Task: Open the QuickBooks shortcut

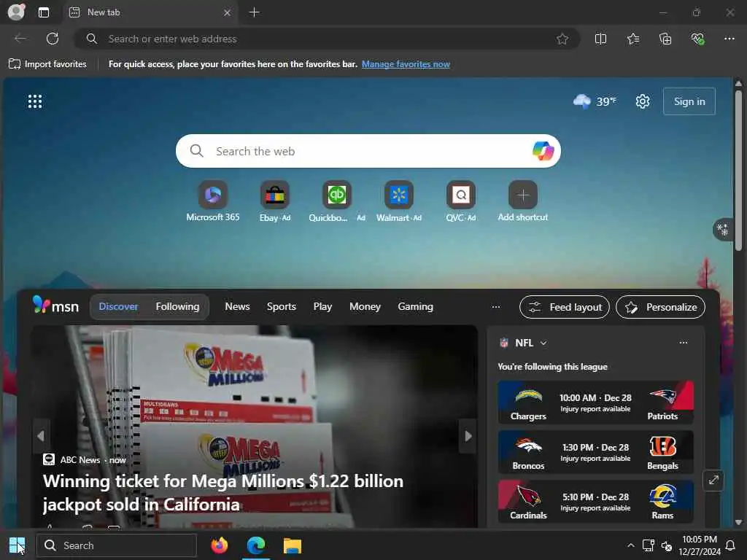Action: pyautogui.click(x=337, y=201)
